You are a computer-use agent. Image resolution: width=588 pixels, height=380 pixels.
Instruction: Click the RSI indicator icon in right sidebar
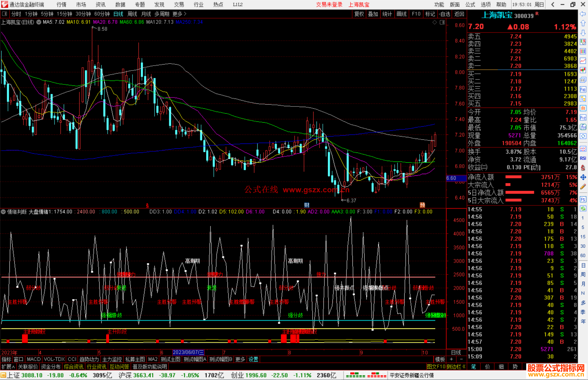[x=583, y=158]
